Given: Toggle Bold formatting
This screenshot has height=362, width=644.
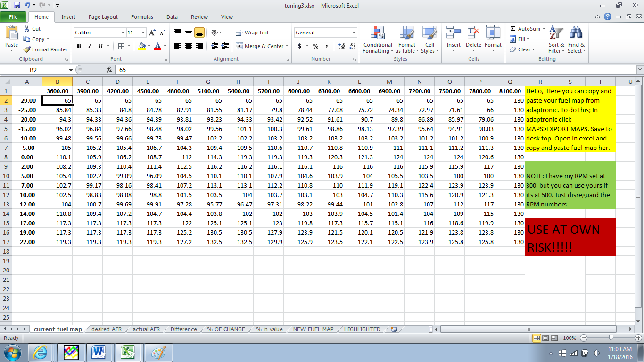Looking at the screenshot, I should coord(79,46).
